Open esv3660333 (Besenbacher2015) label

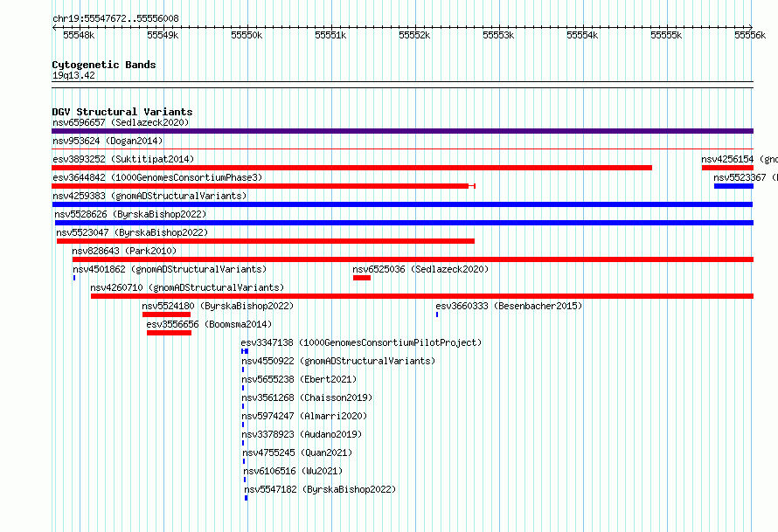click(x=509, y=306)
